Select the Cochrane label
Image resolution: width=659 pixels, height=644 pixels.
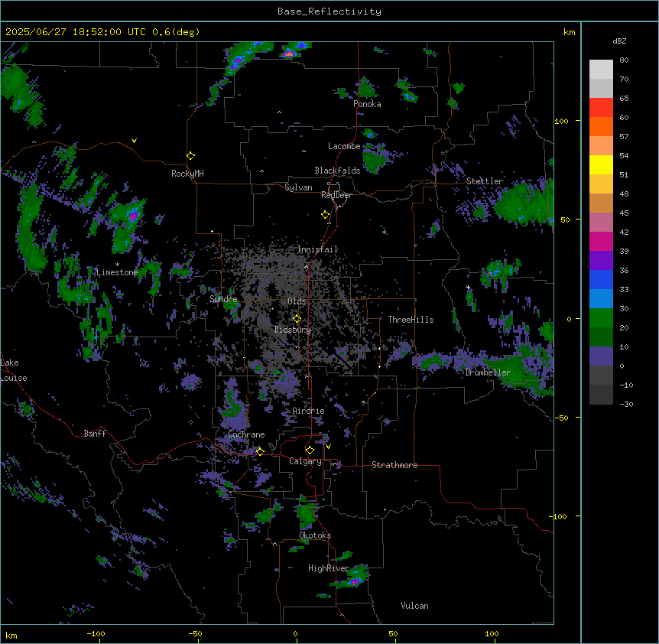pos(247,434)
